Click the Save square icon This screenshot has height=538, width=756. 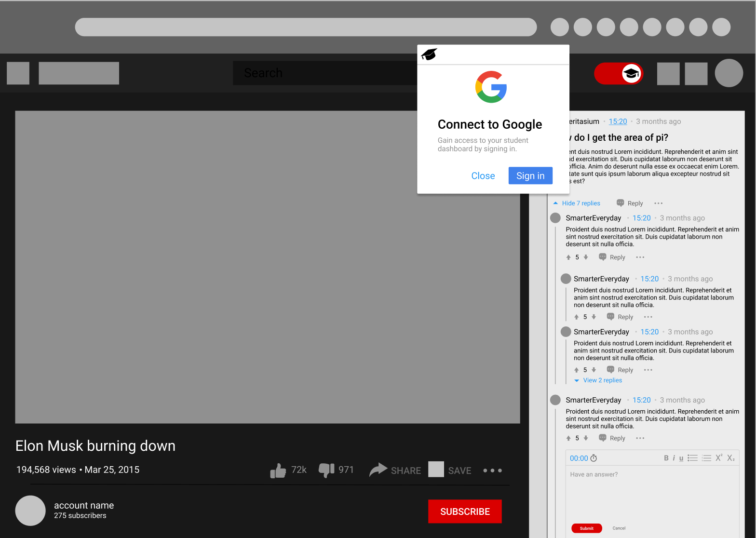[x=436, y=469]
